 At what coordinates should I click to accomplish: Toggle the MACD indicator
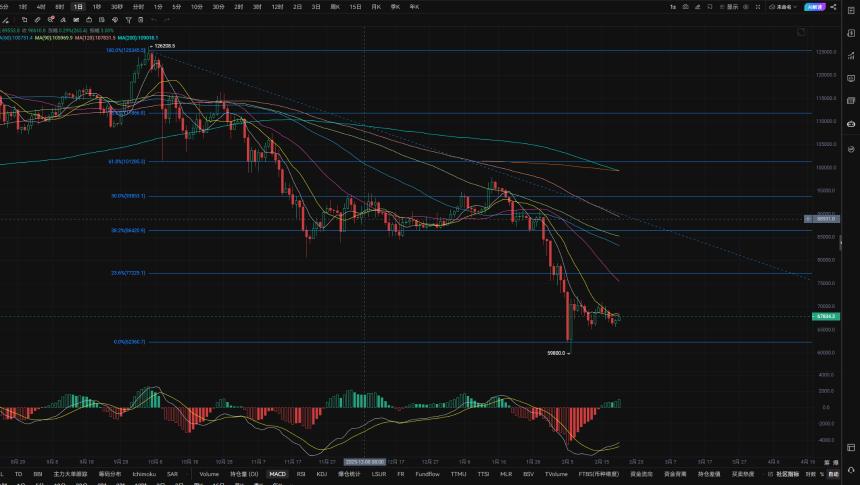pos(278,474)
